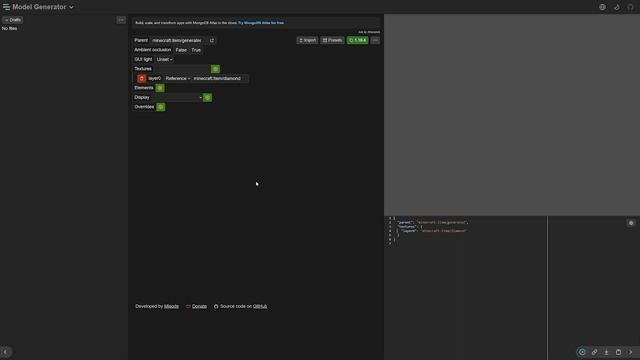
Task: Click the Import button
Action: pos(307,40)
